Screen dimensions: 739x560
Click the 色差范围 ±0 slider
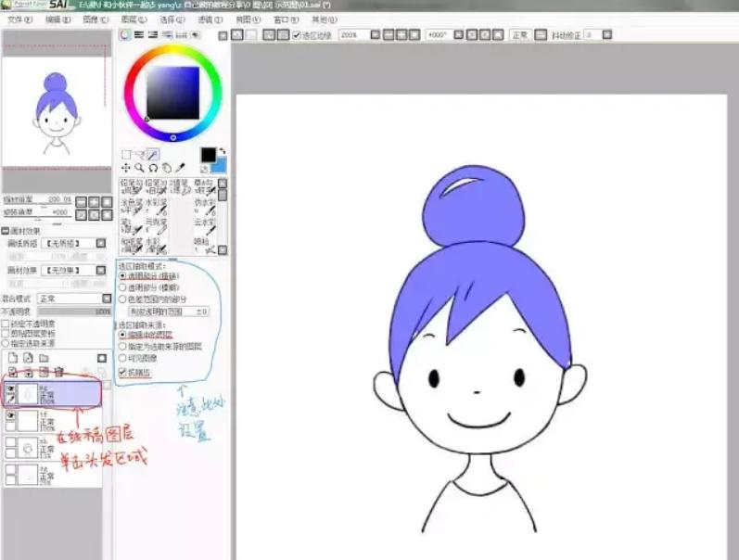pyautogui.click(x=169, y=312)
